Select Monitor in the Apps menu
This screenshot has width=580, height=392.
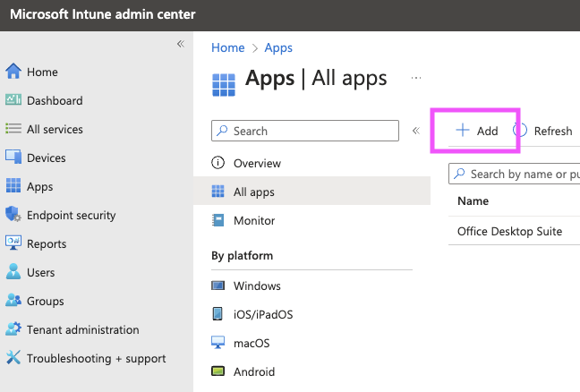[254, 220]
